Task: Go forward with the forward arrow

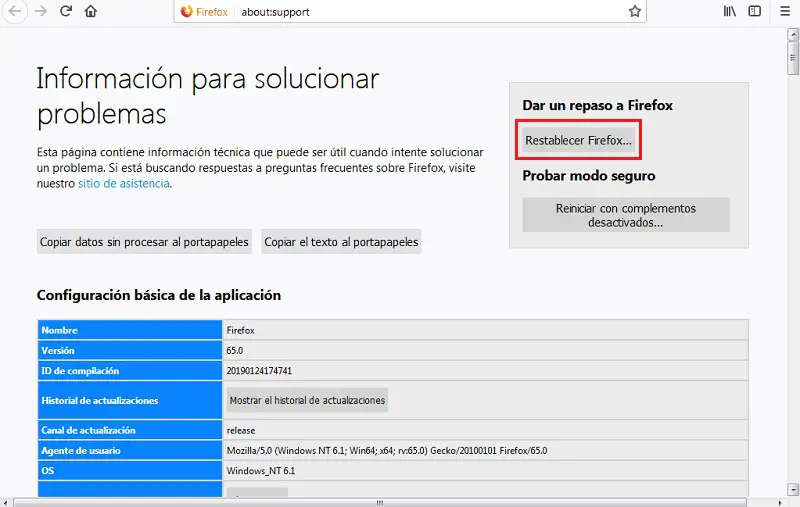Action: tap(40, 11)
